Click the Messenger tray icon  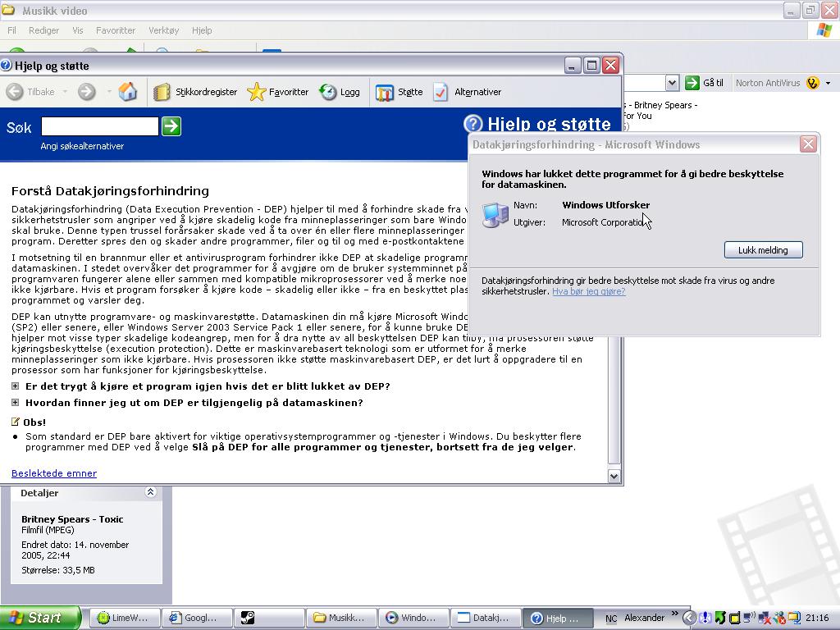[779, 618]
